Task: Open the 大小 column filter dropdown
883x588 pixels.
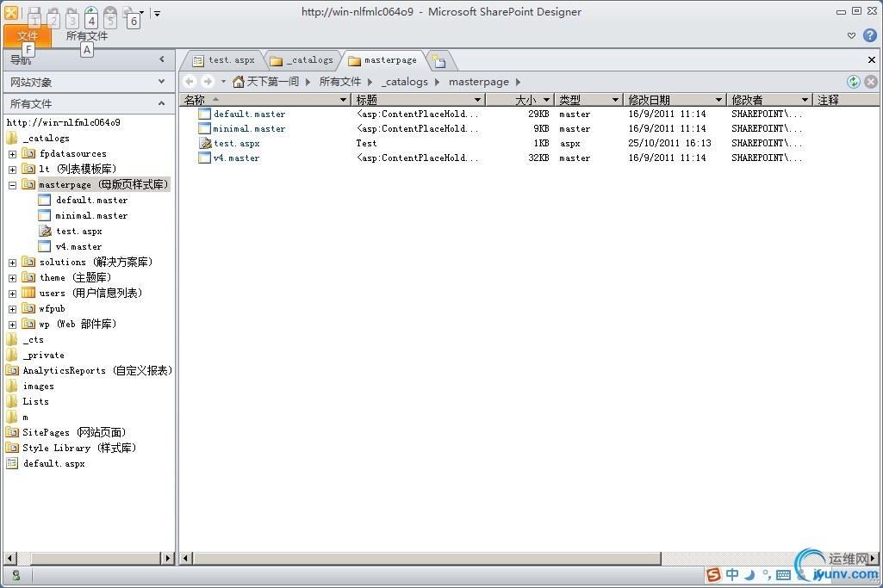Action: (545, 100)
